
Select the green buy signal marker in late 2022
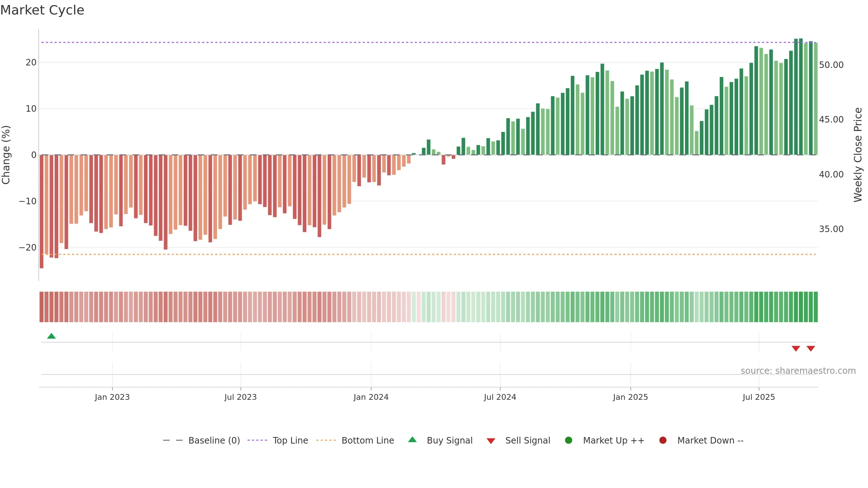[x=51, y=336]
